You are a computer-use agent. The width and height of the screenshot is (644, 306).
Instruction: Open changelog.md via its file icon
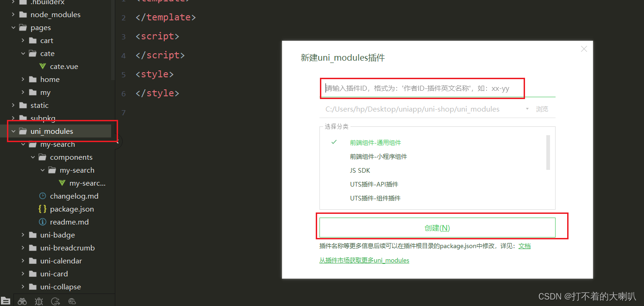coord(42,196)
